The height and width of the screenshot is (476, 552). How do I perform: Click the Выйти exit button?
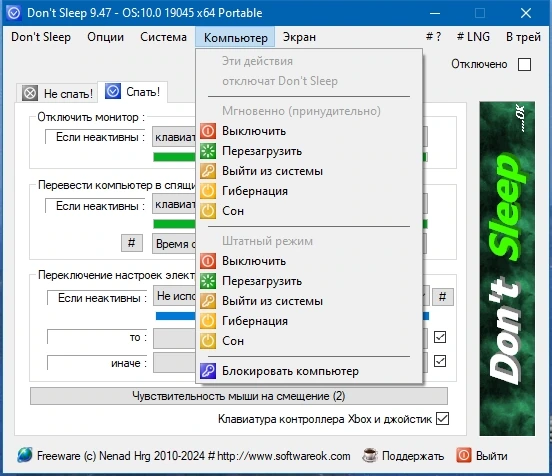491,456
